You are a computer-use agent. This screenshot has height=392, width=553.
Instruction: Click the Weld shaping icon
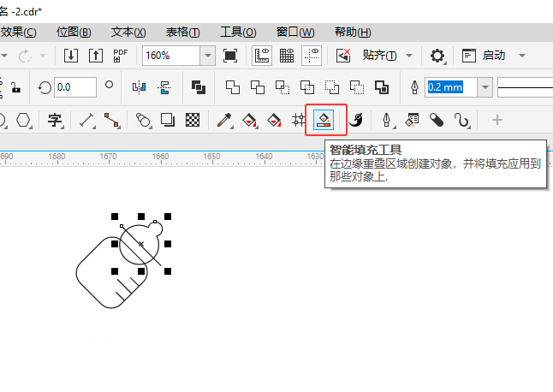(233, 87)
